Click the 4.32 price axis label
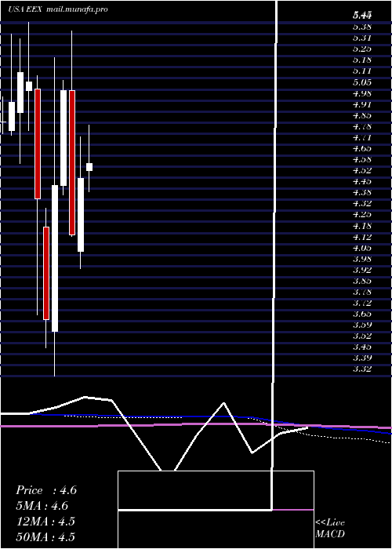392x549 pixels. (x=362, y=203)
